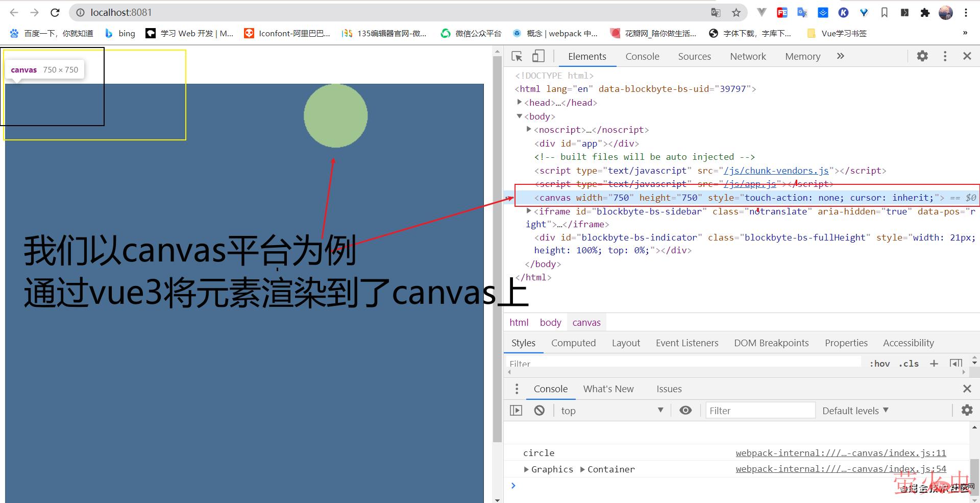The width and height of the screenshot is (980, 503).
Task: Open console settings gear icon
Action: pos(967,410)
